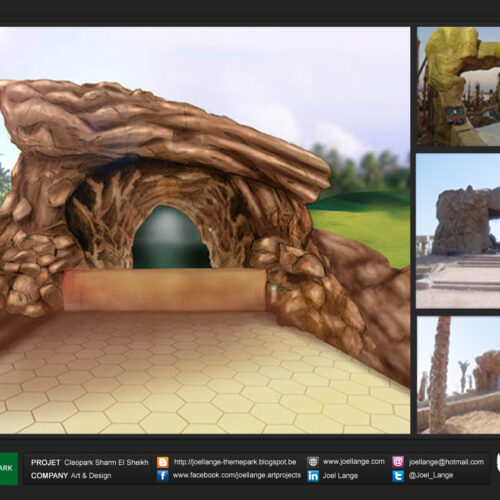
Task: Click the Joel Lange LinkedIn name
Action: point(340,476)
